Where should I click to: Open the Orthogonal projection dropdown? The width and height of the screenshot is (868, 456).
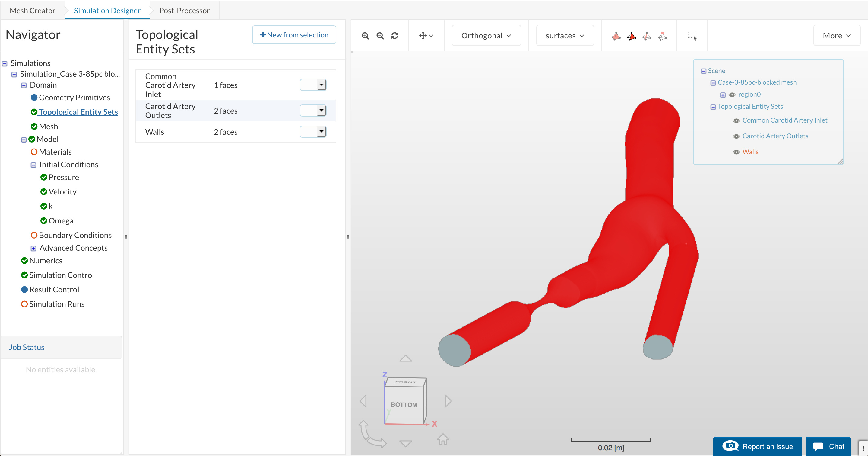tap(486, 36)
